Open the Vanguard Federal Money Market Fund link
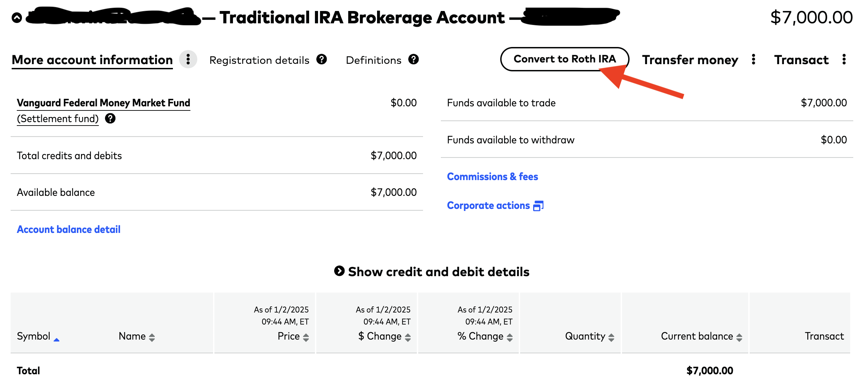Viewport: 868px width, 389px height. pos(103,103)
